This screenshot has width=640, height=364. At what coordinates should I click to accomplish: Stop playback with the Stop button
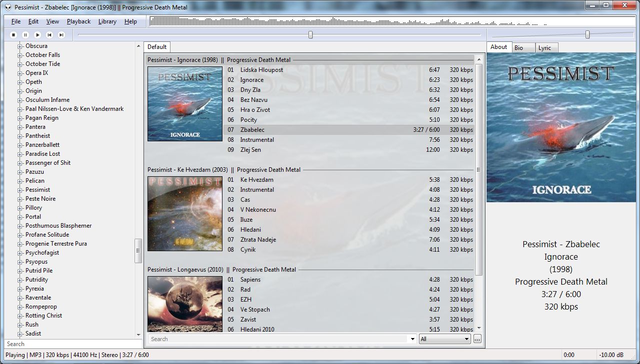pyautogui.click(x=13, y=34)
